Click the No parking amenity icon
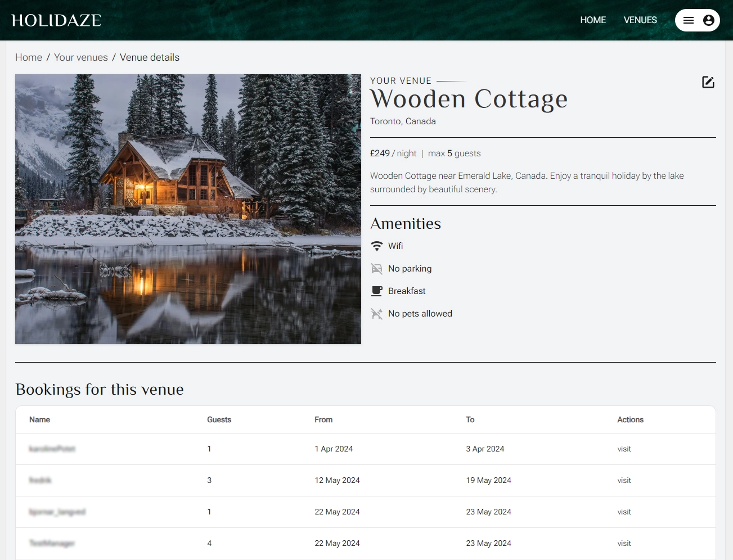This screenshot has height=560, width=733. [x=376, y=268]
